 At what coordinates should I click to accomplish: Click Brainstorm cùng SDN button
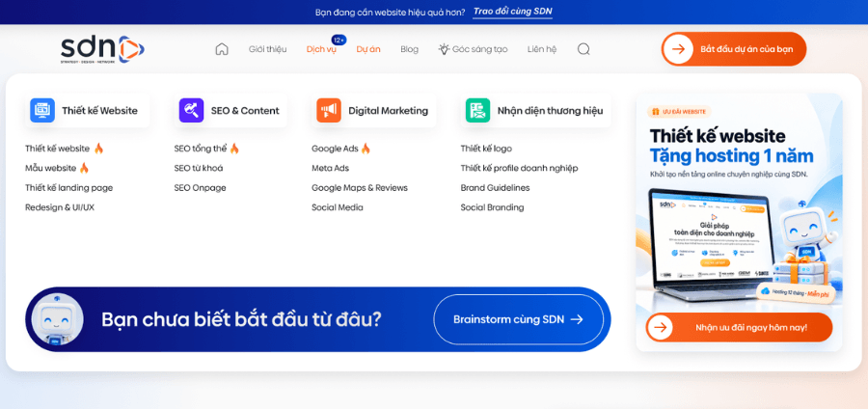518,319
